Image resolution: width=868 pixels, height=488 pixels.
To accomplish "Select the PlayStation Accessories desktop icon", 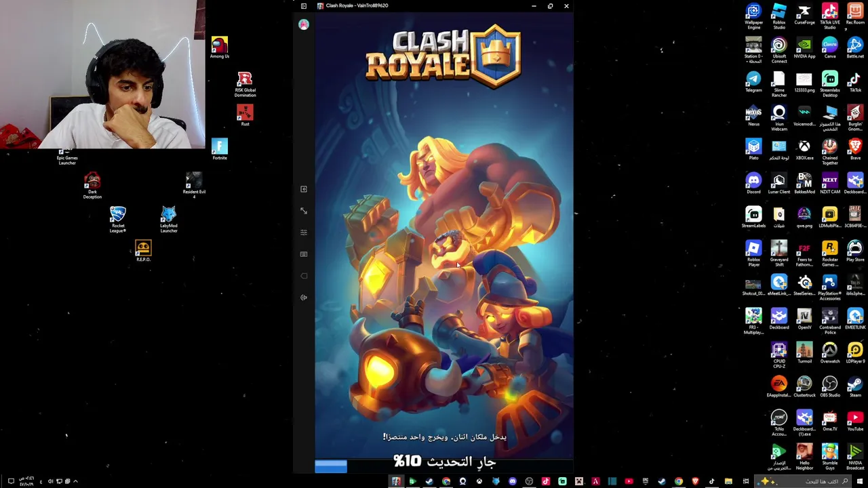I will (830, 287).
